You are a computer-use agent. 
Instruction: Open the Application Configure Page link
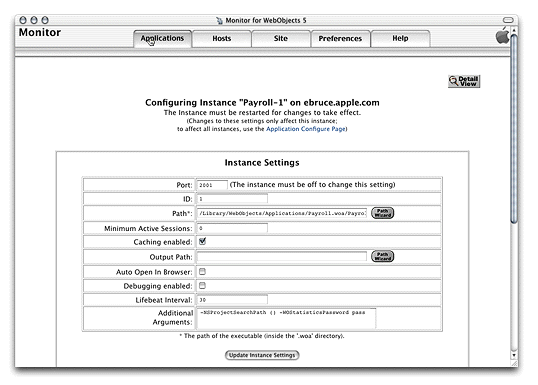[x=306, y=129]
